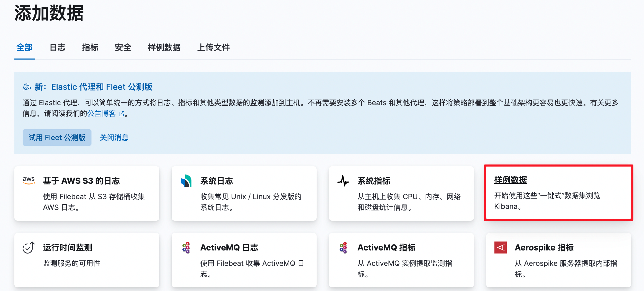
Task: Go to the 上传文件 tab
Action: click(x=213, y=47)
